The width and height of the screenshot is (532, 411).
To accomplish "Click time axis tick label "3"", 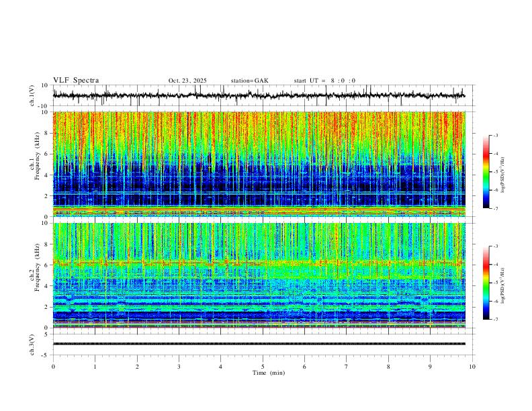I will coord(179,367).
